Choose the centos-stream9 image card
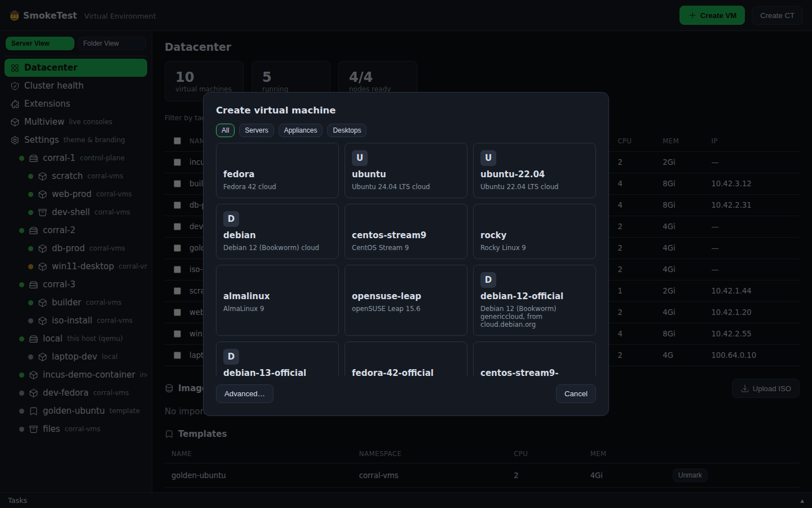 coord(406,231)
